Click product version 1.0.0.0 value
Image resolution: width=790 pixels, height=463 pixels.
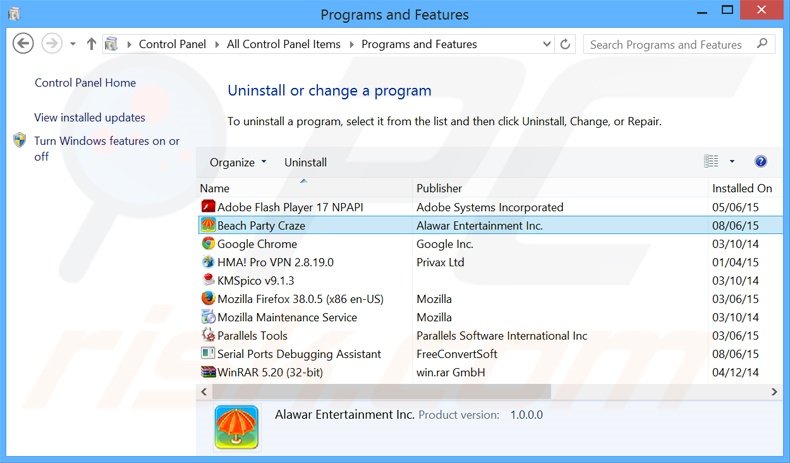pyautogui.click(x=526, y=415)
